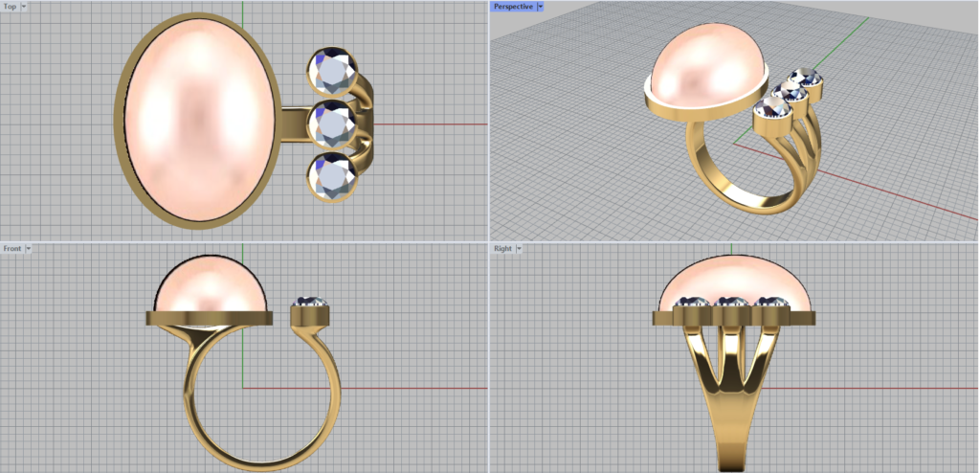Expand the Front viewport menu arrow
The height and width of the screenshot is (473, 980).
[x=29, y=248]
